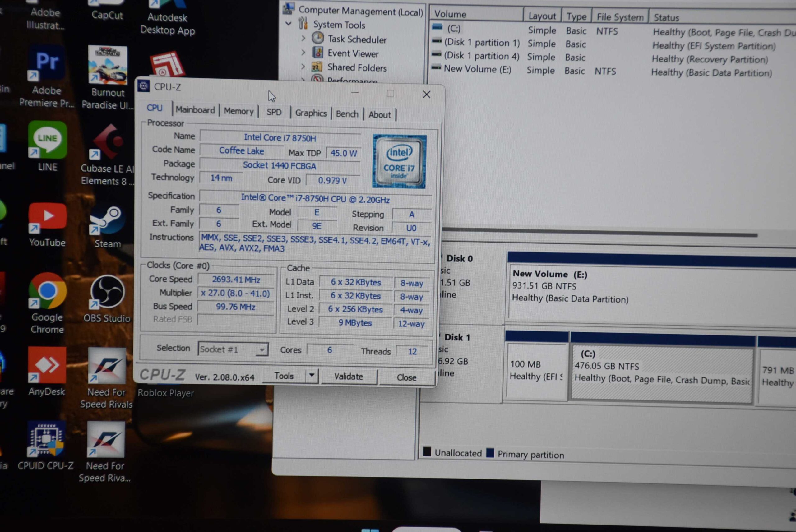The image size is (796, 532).
Task: Switch to the Mainboard tab
Action: click(x=195, y=110)
